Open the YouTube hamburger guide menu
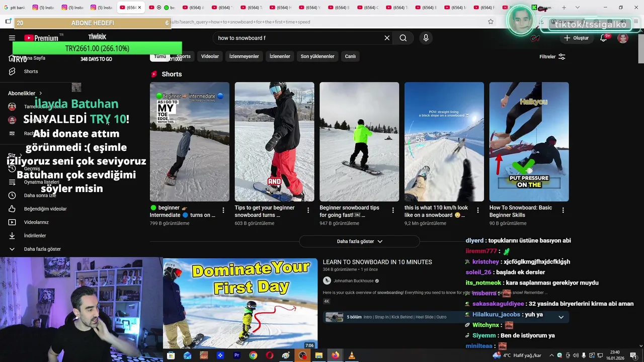 [x=12, y=38]
